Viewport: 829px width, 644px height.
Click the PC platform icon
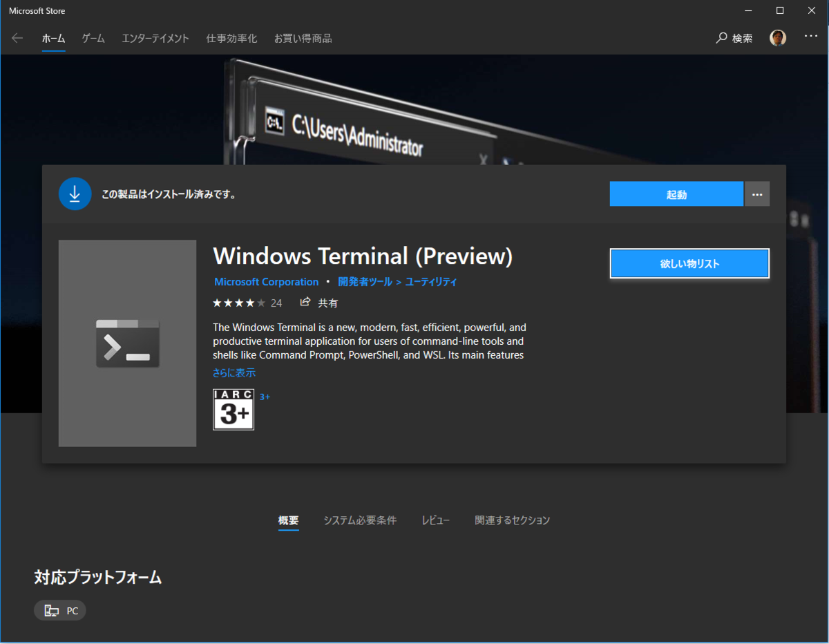click(x=52, y=611)
